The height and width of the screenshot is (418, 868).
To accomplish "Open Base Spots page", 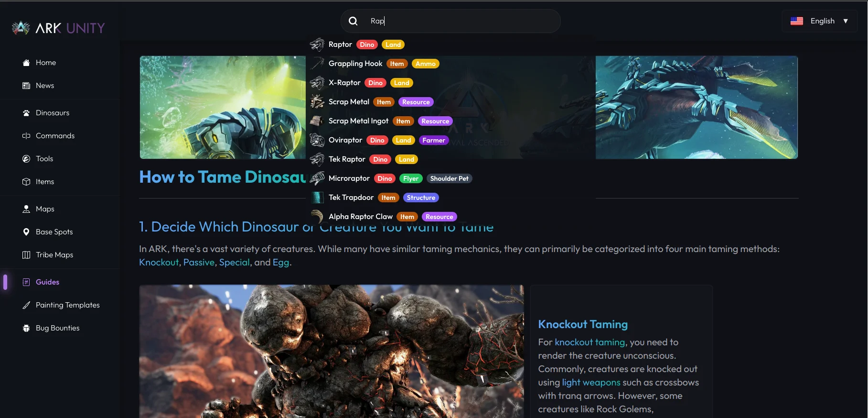I will (x=54, y=232).
